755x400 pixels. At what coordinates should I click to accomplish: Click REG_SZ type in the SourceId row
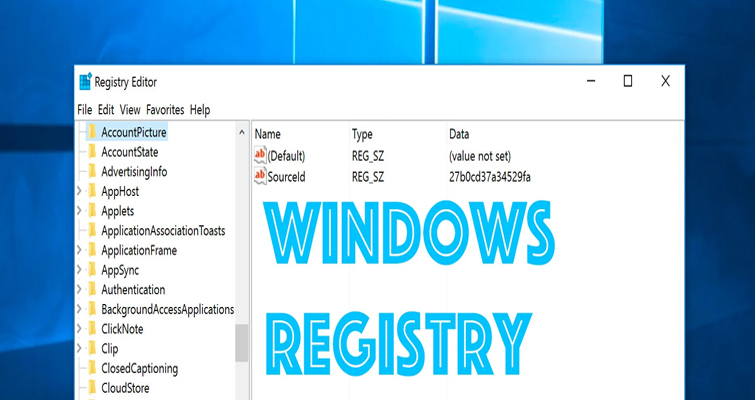[x=368, y=177]
